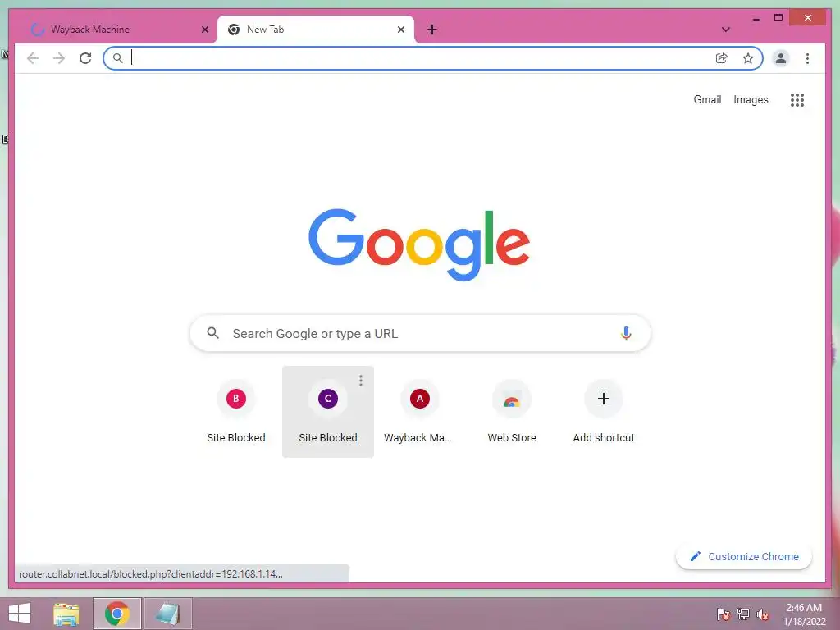Open the Site Blocked shortcut labeled C
This screenshot has height=630, width=840.
[328, 412]
